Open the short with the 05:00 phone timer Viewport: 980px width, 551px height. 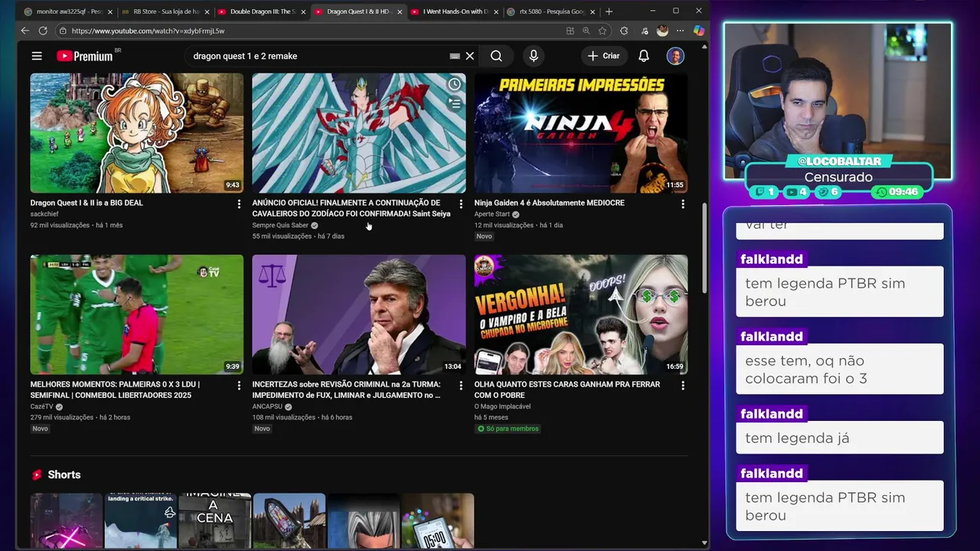point(438,520)
